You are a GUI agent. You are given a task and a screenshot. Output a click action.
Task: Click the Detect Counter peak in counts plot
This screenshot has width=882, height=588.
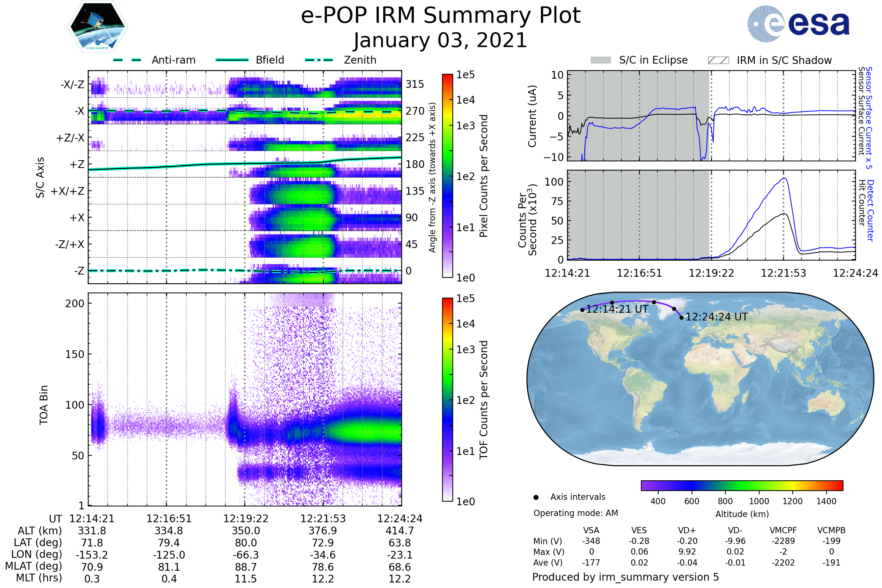click(784, 179)
